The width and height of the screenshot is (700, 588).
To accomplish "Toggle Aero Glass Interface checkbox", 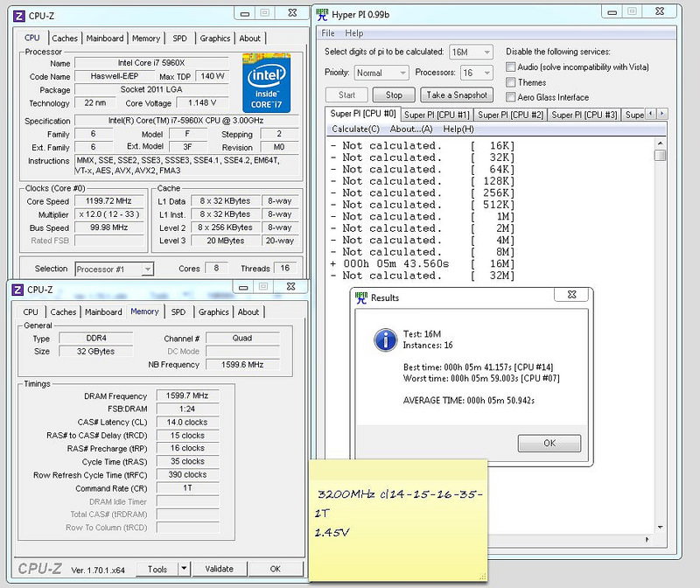I will (x=510, y=97).
